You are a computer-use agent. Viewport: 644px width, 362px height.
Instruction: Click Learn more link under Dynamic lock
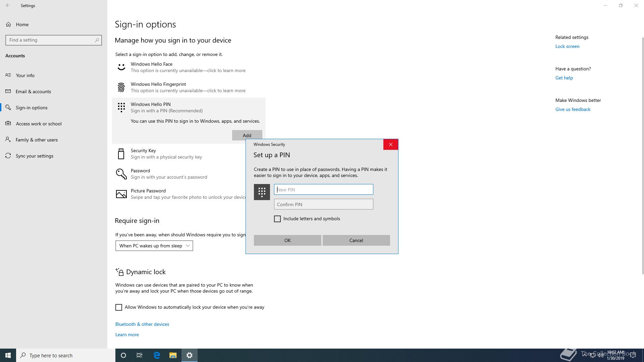(127, 335)
